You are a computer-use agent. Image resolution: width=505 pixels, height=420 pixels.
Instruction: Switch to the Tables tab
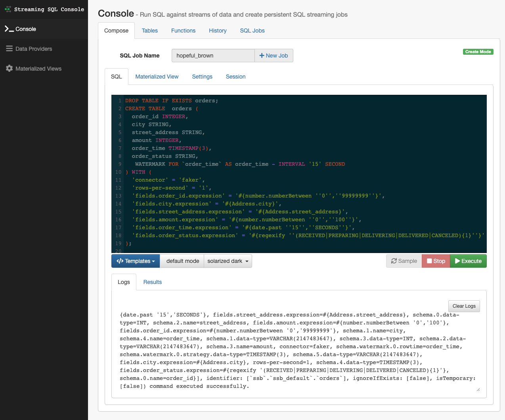pyautogui.click(x=149, y=31)
